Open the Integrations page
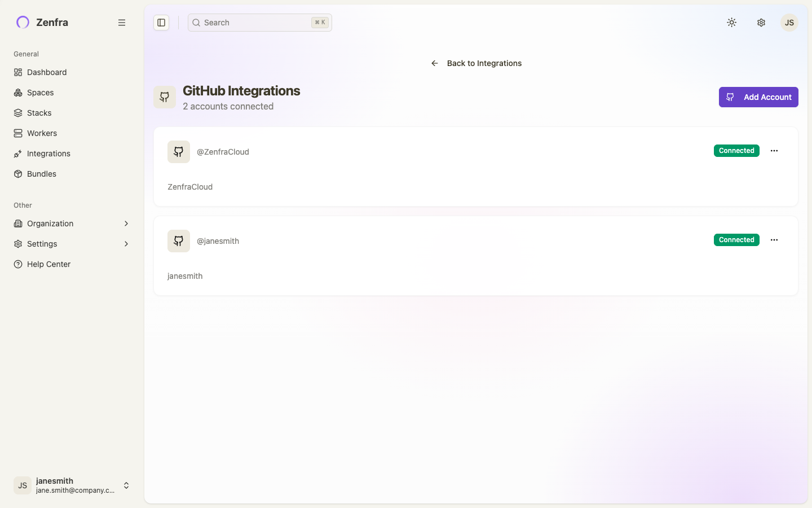 tap(48, 154)
